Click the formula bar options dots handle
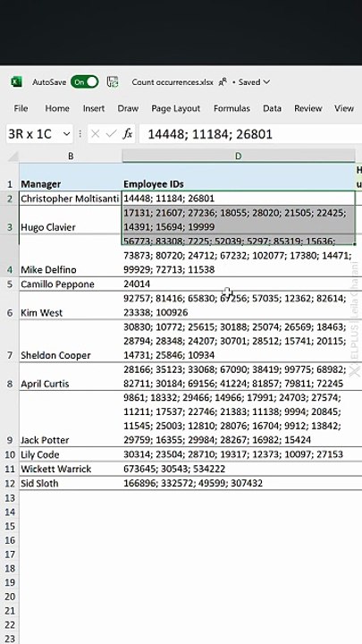 (80, 134)
